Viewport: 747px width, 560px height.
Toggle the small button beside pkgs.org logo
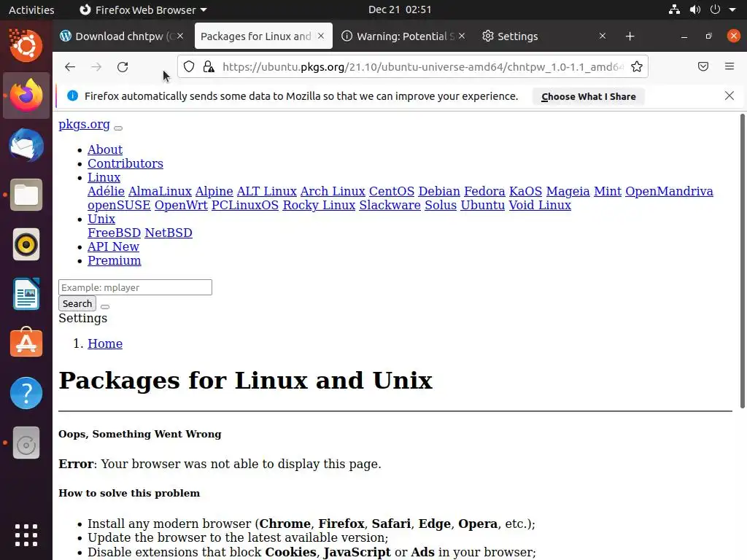click(118, 128)
